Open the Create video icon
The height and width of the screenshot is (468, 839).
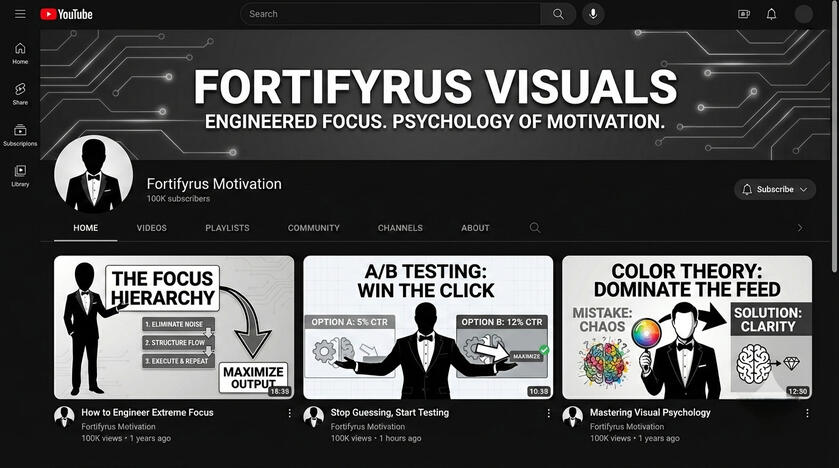pos(744,14)
